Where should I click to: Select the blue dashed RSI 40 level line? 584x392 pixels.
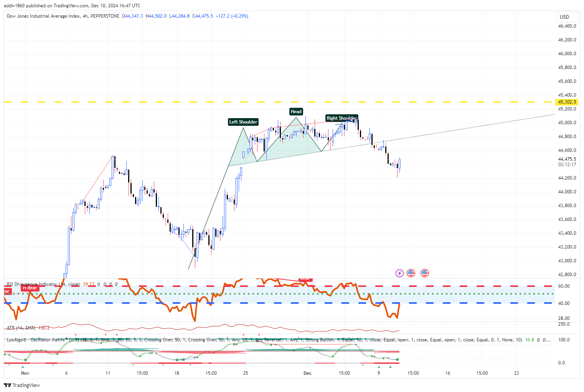coord(279,303)
